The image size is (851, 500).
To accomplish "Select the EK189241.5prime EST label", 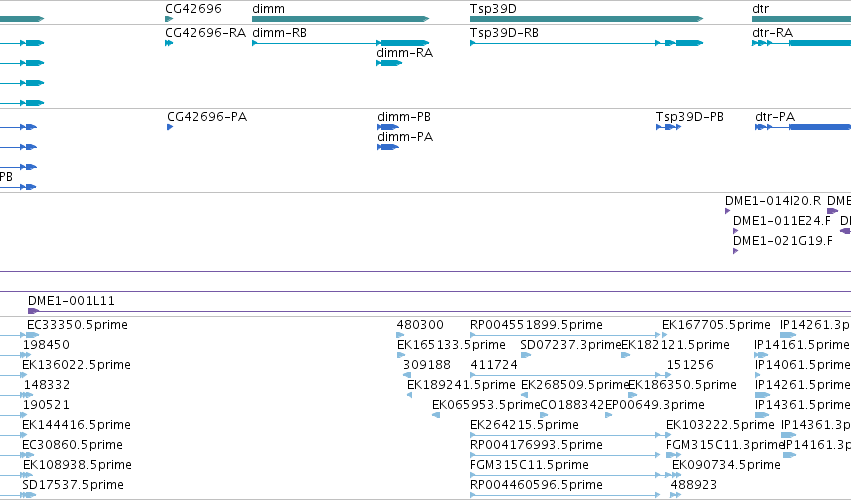I will pos(461,385).
